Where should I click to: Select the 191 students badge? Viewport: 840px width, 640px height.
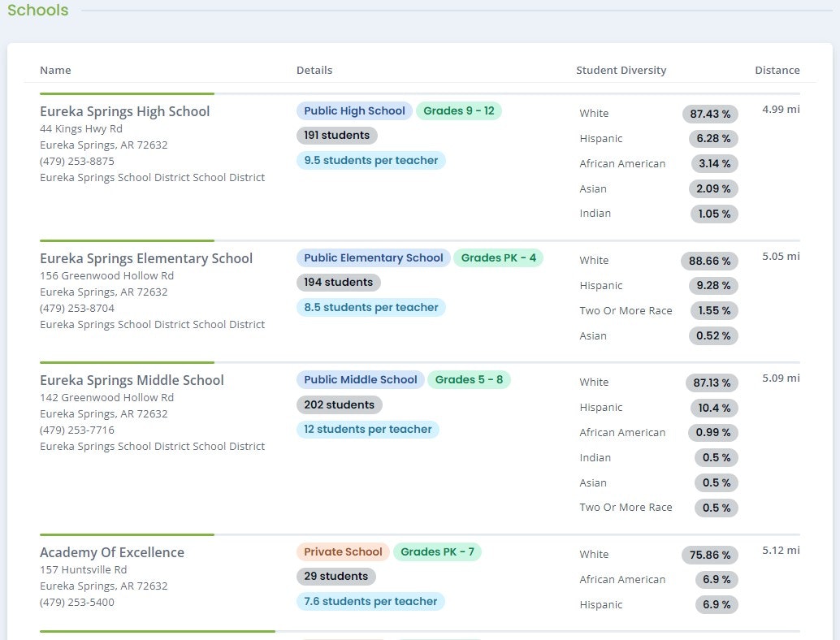point(336,136)
